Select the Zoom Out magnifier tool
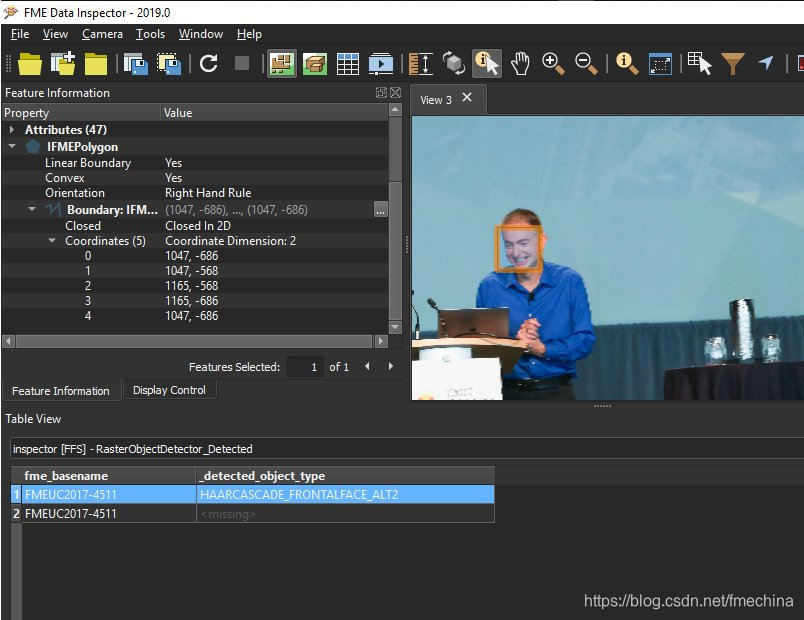The image size is (804, 620). (x=586, y=64)
